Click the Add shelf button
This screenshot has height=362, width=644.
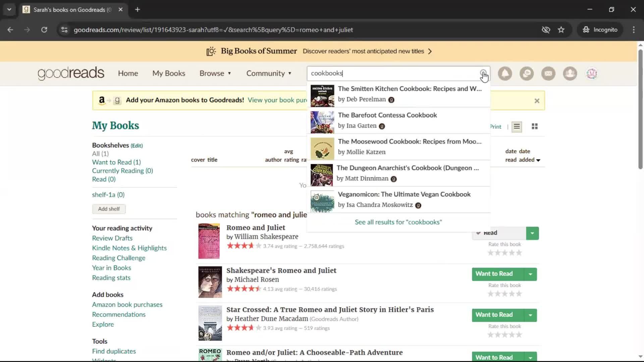[x=109, y=209]
